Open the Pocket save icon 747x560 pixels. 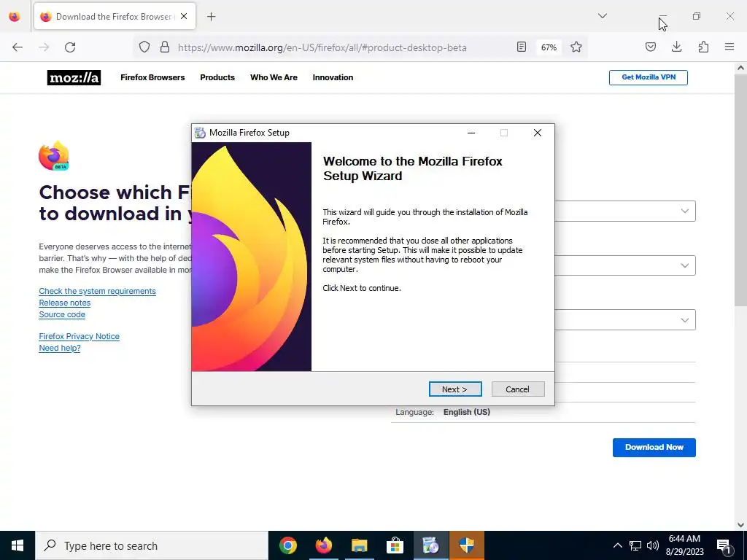click(x=650, y=47)
